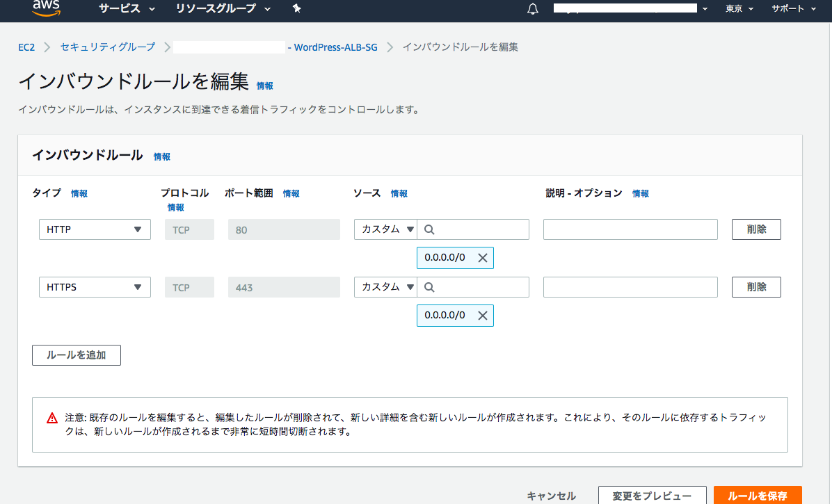Viewport: 832px width, 504px height.
Task: Open the HTTPS type dropdown
Action: (95, 287)
